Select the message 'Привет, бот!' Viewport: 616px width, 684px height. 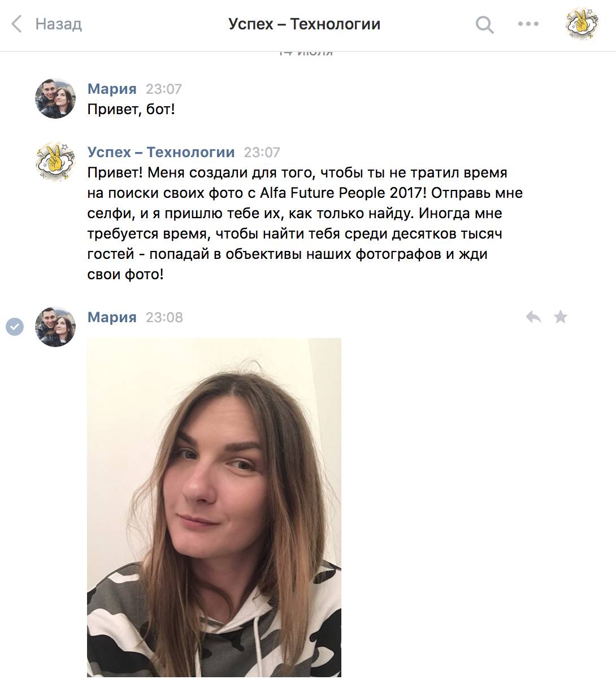point(131,109)
